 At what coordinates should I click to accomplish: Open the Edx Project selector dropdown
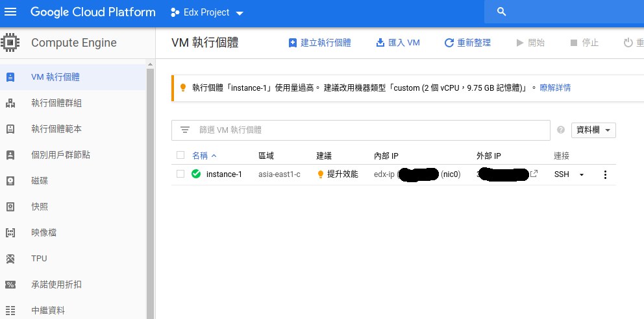pos(207,12)
